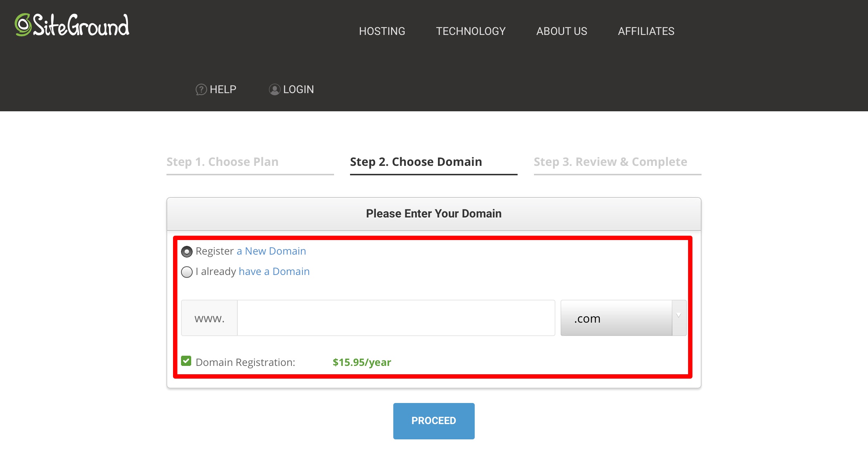
Task: Click the 'a New Domain' link
Action: point(271,251)
